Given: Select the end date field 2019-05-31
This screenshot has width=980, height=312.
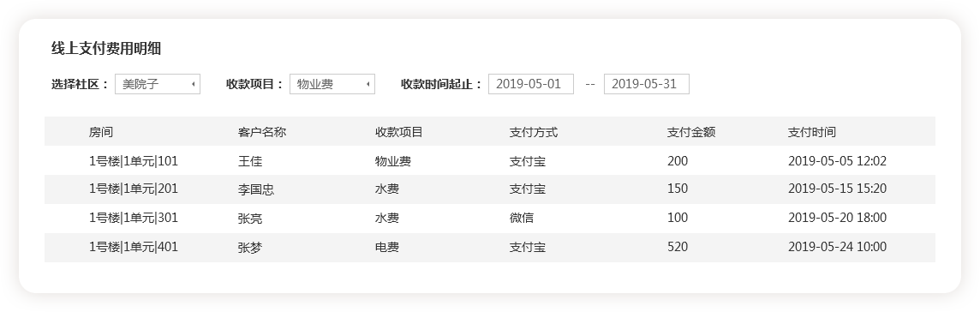Looking at the screenshot, I should point(646,84).
